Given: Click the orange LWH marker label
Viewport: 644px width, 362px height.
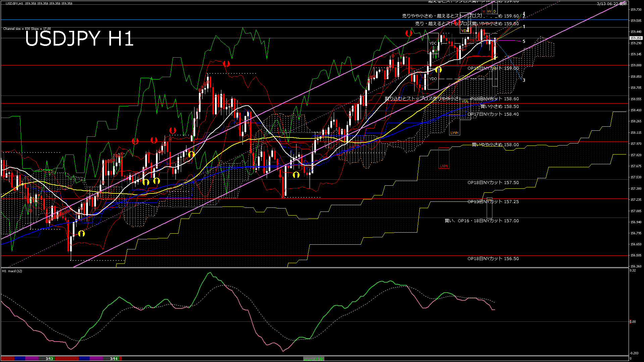Looking at the screenshot, I should 454,133.
